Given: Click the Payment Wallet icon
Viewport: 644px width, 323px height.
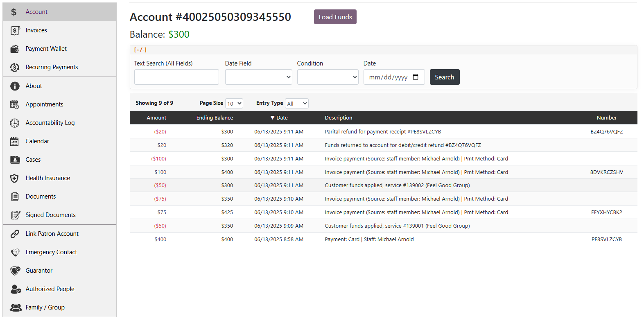Looking at the screenshot, I should coord(15,49).
